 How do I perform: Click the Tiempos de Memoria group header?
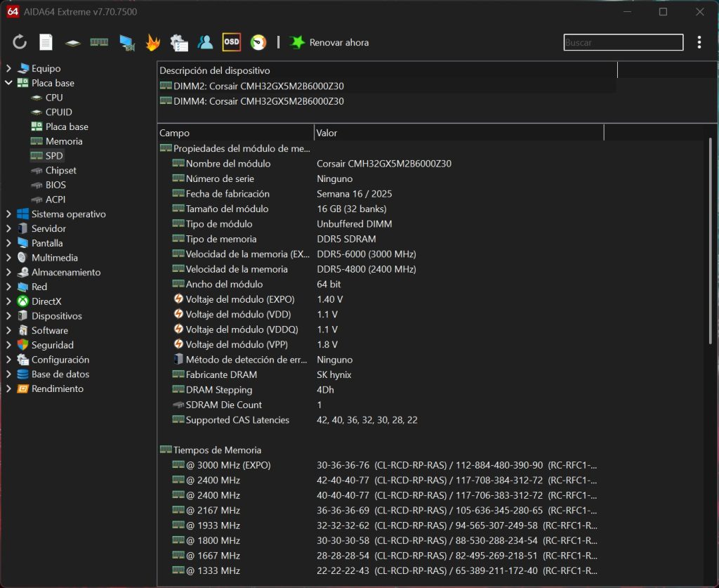217,450
